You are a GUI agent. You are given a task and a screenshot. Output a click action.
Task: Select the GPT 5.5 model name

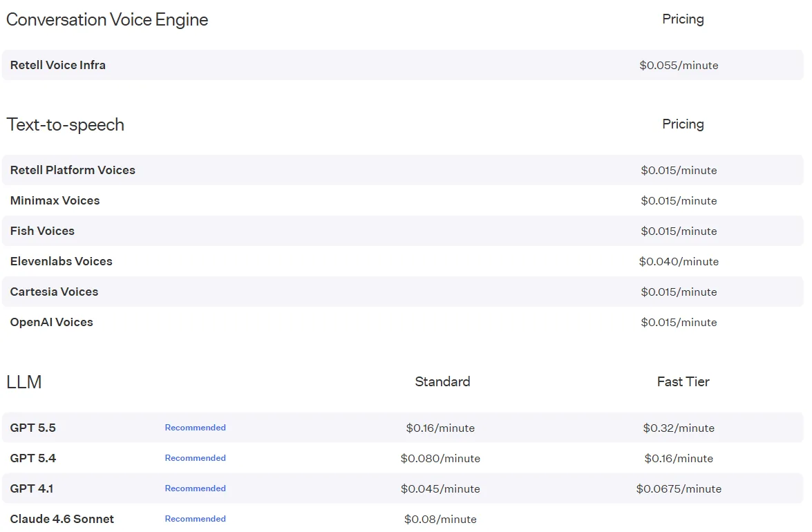[33, 428]
